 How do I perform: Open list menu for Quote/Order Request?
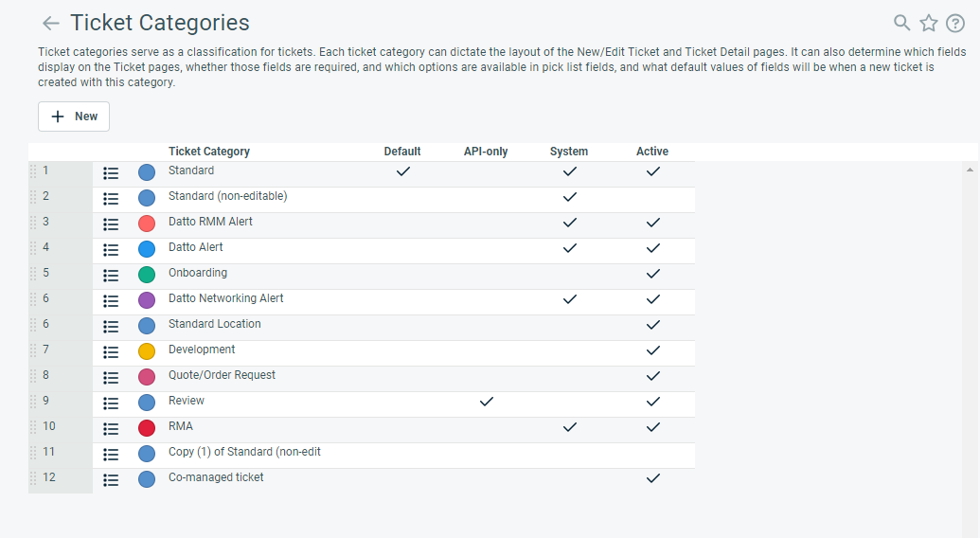point(111,378)
